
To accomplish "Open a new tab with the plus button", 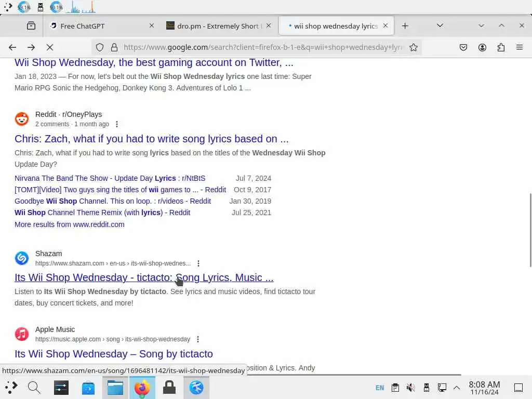I will (x=405, y=26).
